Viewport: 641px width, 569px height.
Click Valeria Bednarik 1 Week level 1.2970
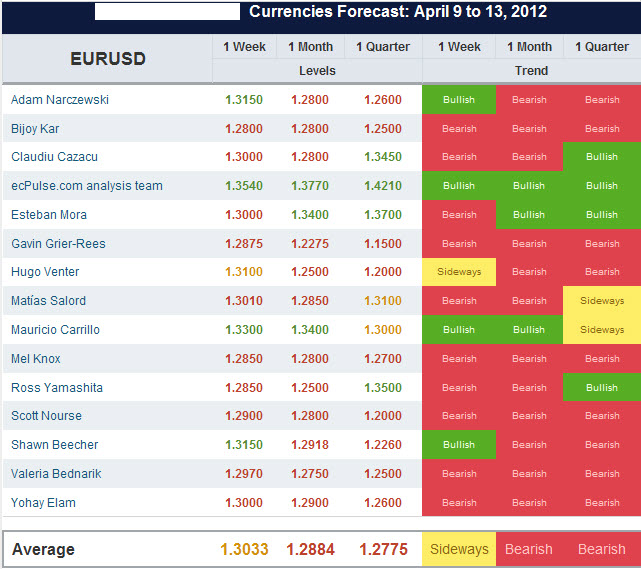click(244, 474)
